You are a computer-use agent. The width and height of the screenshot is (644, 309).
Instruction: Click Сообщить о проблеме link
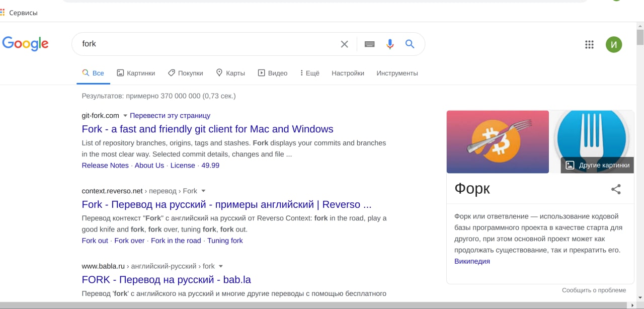594,290
